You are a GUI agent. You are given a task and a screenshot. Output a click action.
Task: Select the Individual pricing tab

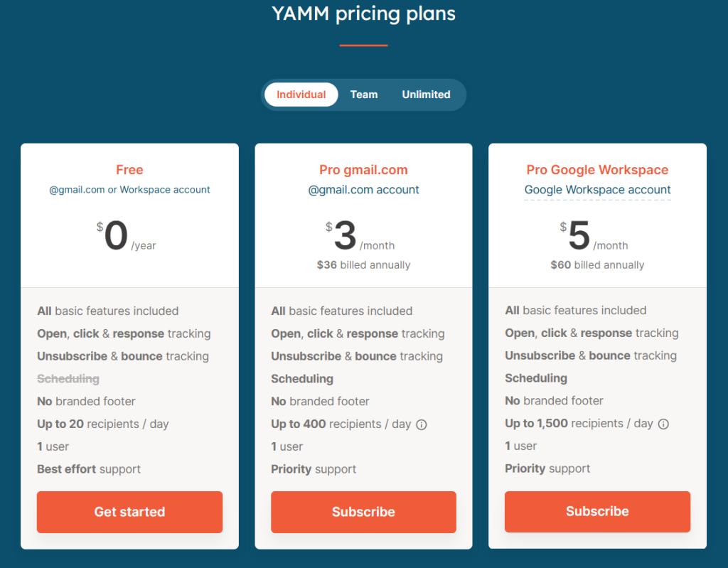[x=301, y=94]
